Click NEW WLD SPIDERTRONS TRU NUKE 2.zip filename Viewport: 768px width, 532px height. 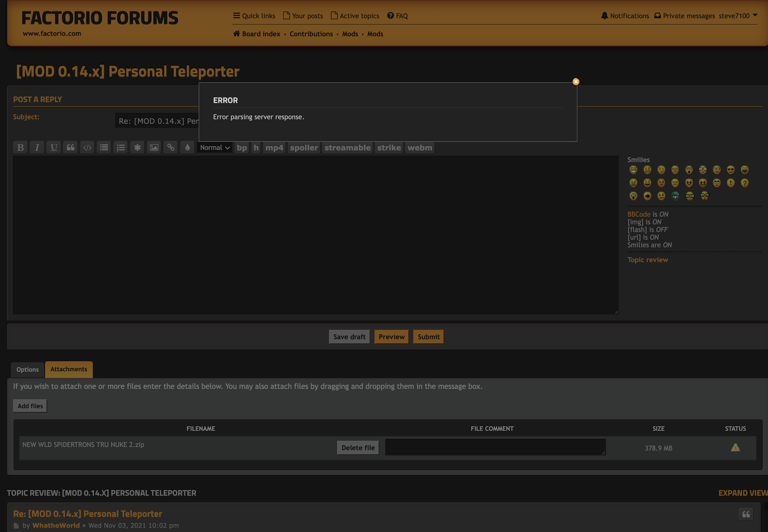click(x=83, y=444)
